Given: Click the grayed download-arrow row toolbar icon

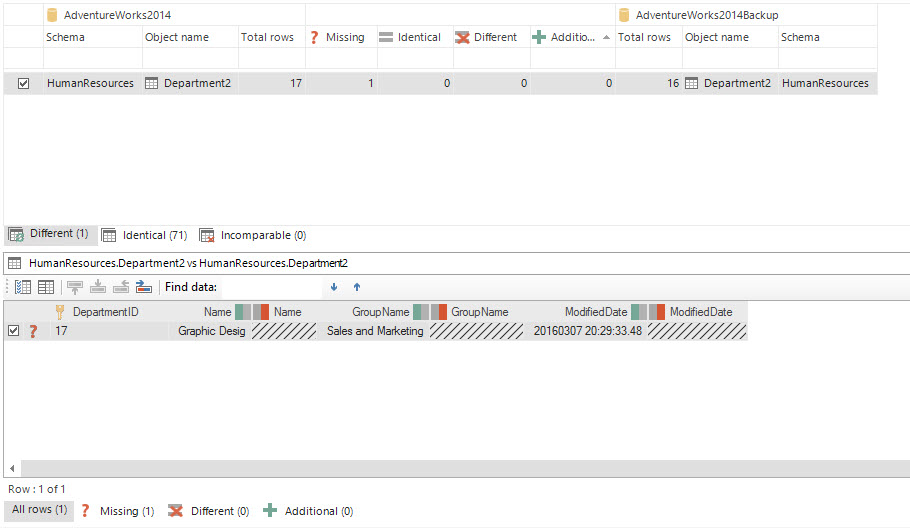Looking at the screenshot, I should pyautogui.click(x=98, y=287).
